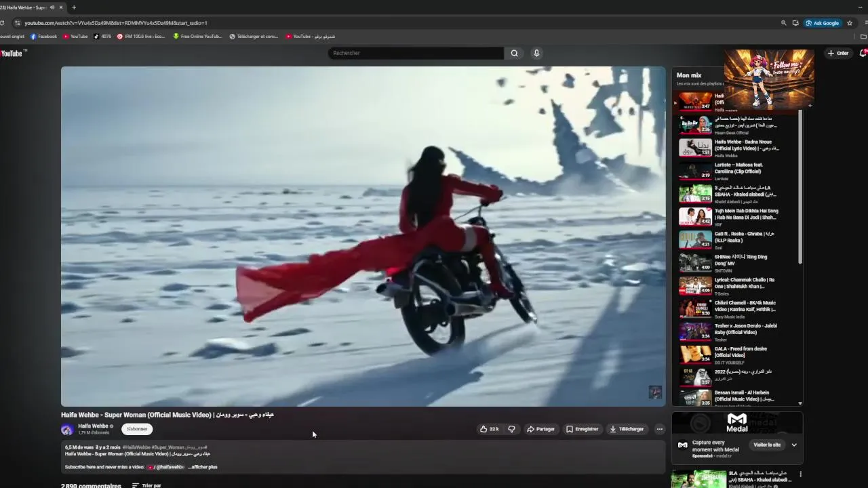Expand Medal ad chevron

[x=794, y=445]
